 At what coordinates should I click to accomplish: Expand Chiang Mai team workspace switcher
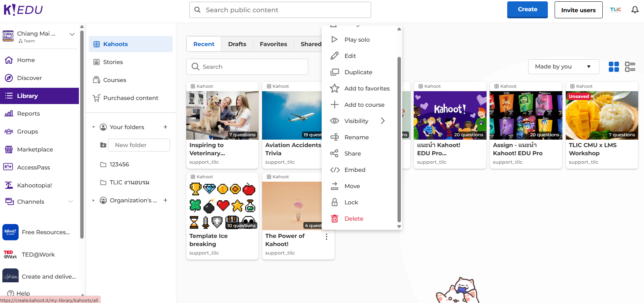click(72, 34)
